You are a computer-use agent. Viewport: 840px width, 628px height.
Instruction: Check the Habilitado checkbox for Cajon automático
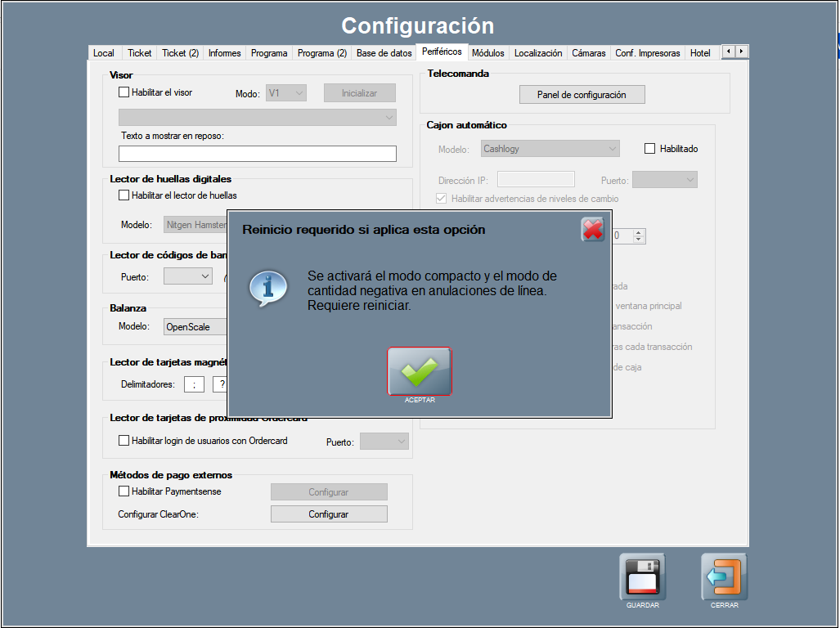click(650, 149)
